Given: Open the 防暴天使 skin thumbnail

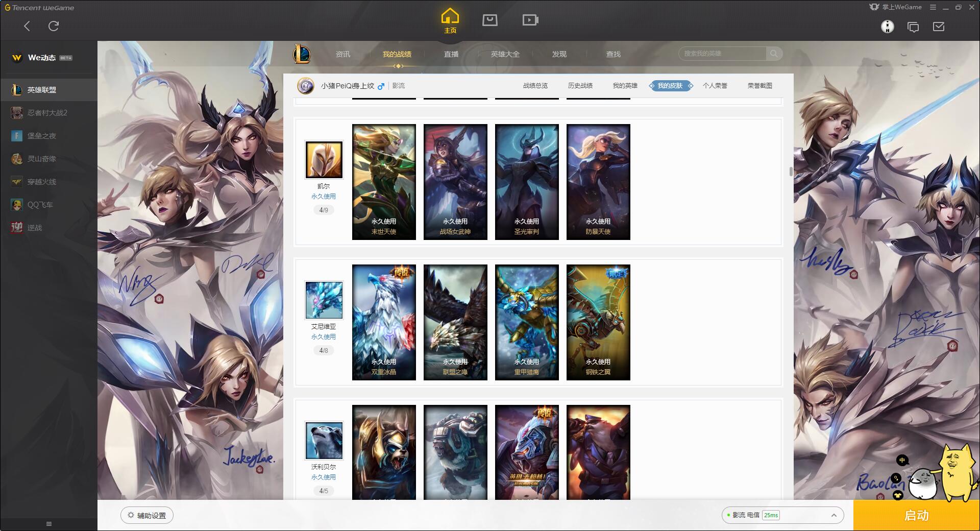Looking at the screenshot, I should pyautogui.click(x=598, y=182).
